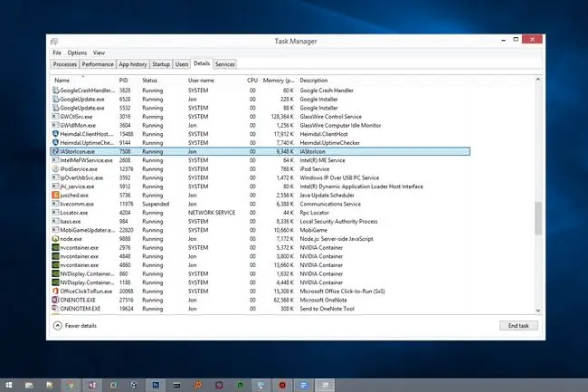Switch to the Startup tab
Viewport: 588px width, 392px height.
point(161,64)
